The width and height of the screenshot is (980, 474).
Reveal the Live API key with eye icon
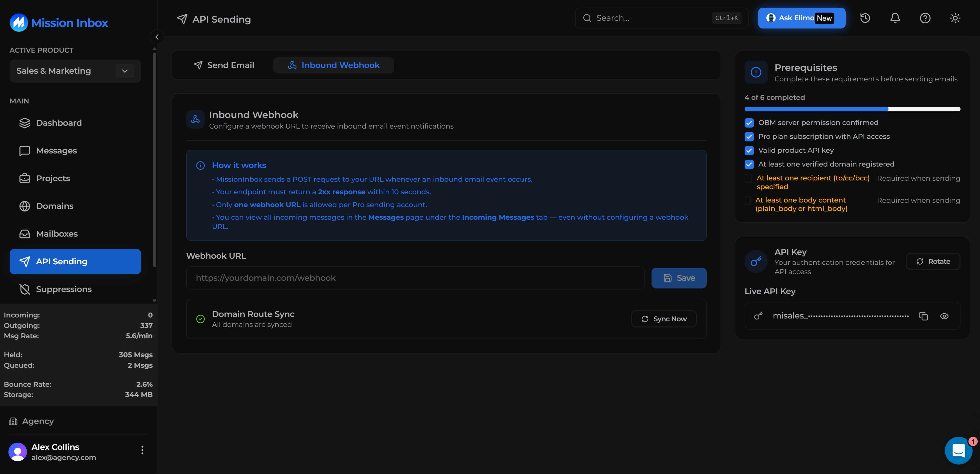[944, 316]
